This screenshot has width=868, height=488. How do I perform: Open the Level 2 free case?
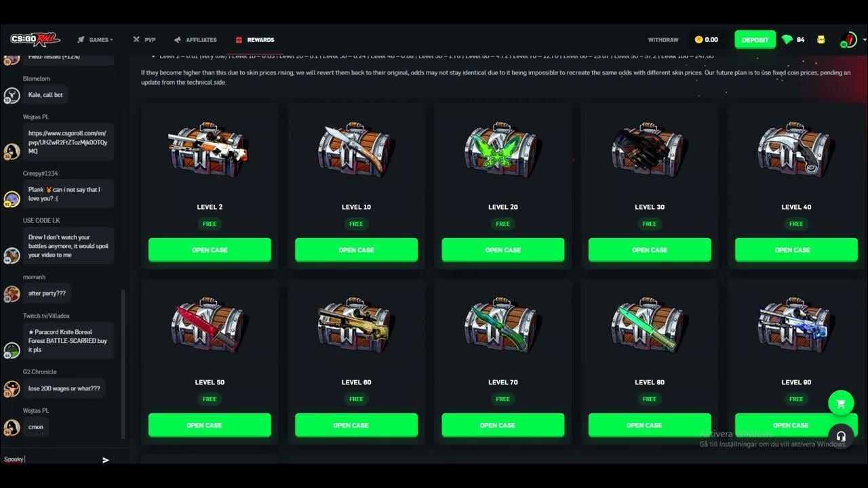[x=210, y=249]
